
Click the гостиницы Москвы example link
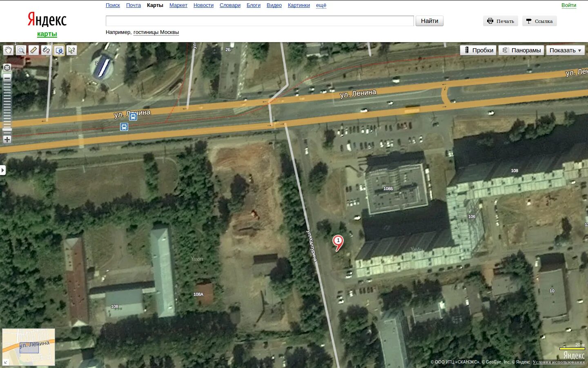(x=156, y=32)
